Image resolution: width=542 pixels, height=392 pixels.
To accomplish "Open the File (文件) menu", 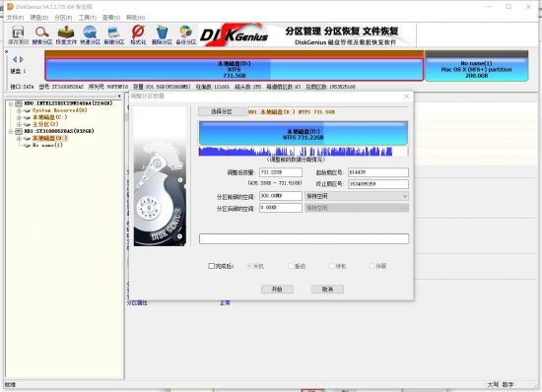I will [15, 18].
